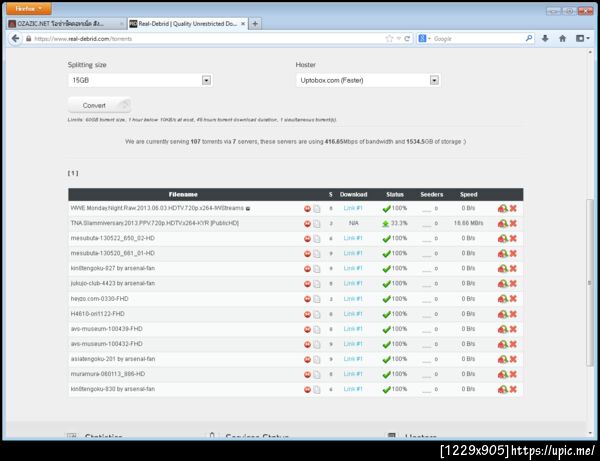Open Link #1 for muramura-060113 row
This screenshot has height=461, width=600.
point(353,374)
